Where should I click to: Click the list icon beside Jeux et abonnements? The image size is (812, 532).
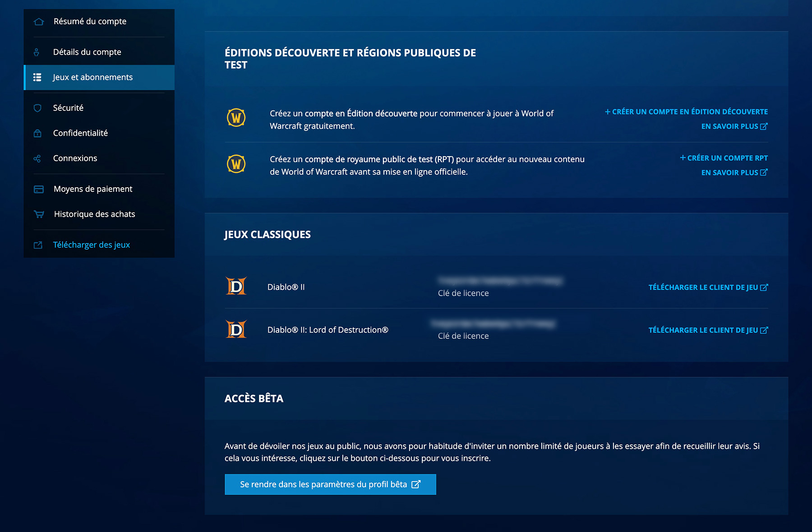[37, 78]
